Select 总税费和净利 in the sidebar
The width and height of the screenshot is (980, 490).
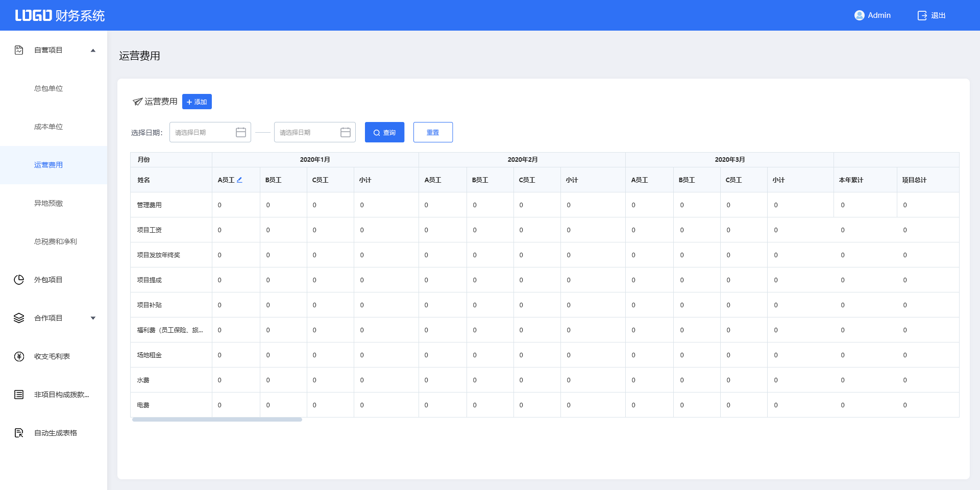click(x=55, y=241)
